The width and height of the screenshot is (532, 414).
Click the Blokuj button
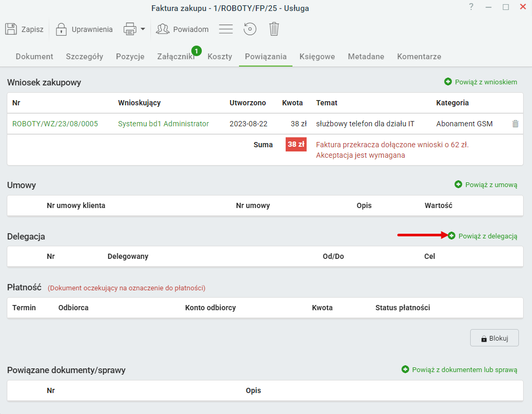coord(494,338)
